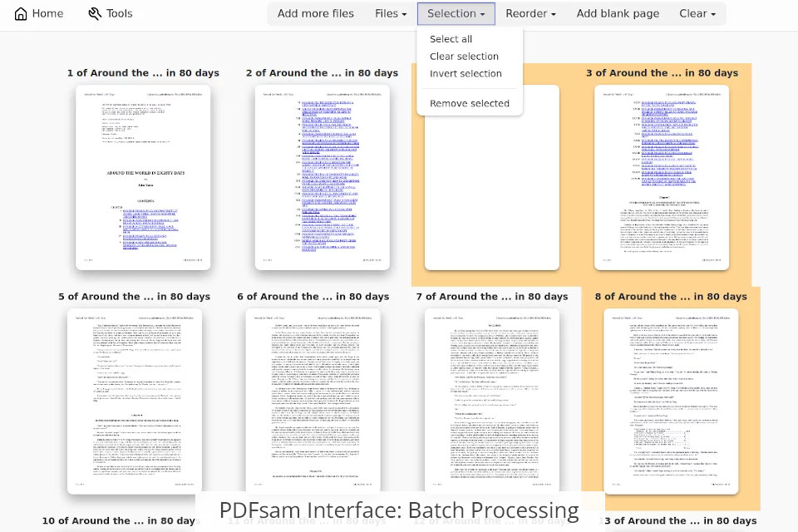Expand the Files dropdown
This screenshot has height=532, width=798.
coord(391,14)
